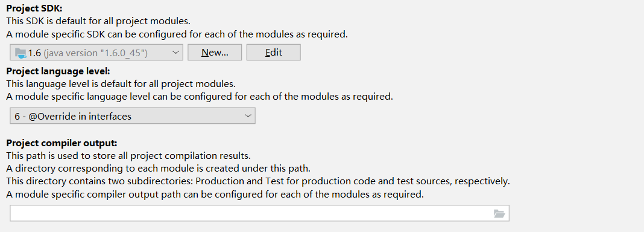Click 'This language level is default' description text
Screen dimensions: 644x232
point(121,84)
